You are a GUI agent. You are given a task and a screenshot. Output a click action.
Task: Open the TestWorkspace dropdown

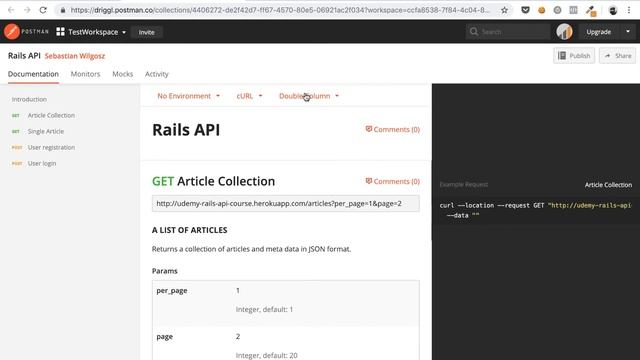[x=97, y=32]
